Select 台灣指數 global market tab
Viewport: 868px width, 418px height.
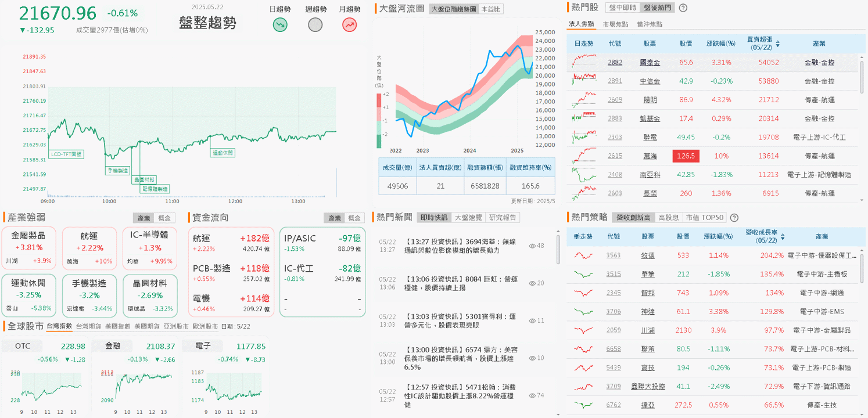click(x=59, y=326)
